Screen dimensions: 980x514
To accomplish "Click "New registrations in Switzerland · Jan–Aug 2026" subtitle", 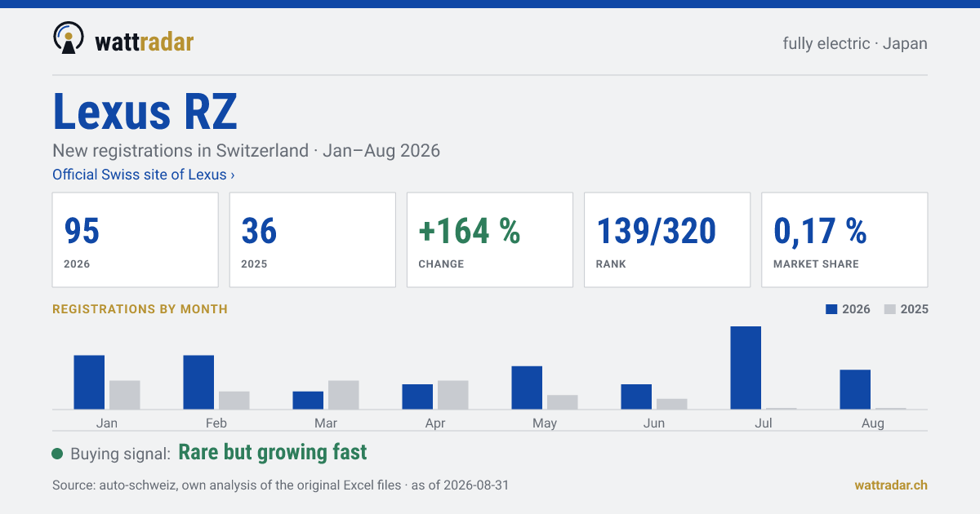I will (246, 151).
